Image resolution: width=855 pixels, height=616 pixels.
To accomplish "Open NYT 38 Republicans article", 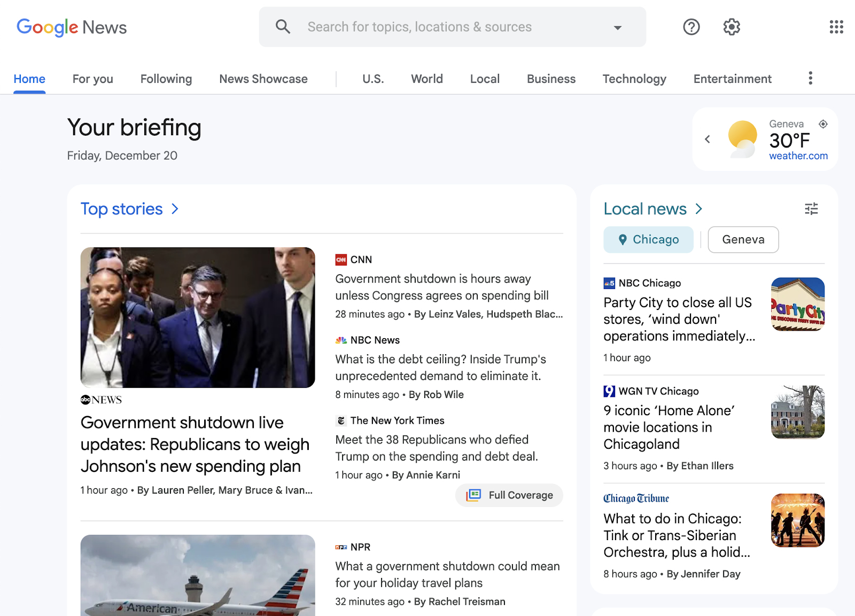I will [437, 448].
